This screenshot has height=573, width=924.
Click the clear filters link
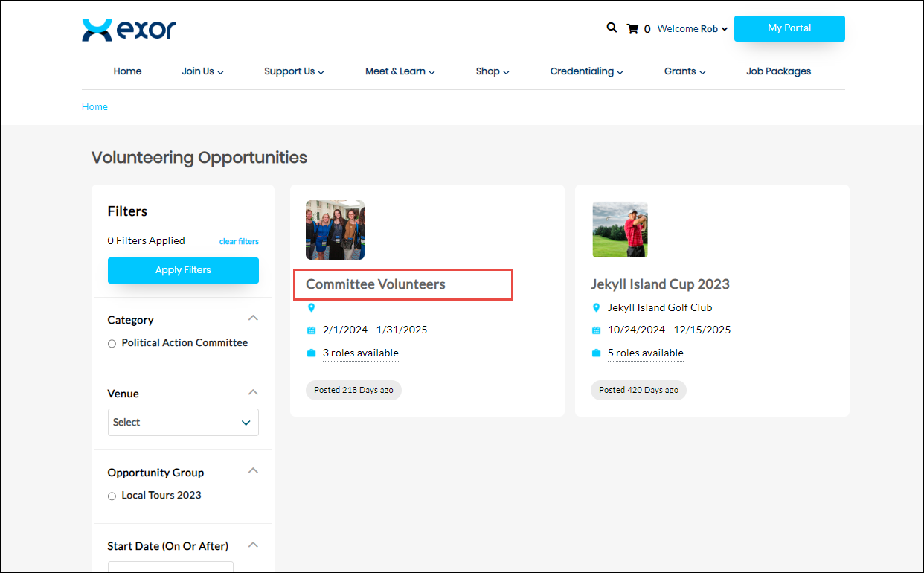pos(239,241)
